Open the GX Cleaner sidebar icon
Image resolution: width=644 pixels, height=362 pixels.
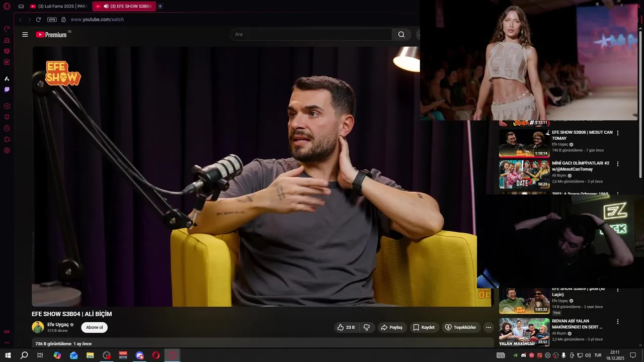coord(7,40)
